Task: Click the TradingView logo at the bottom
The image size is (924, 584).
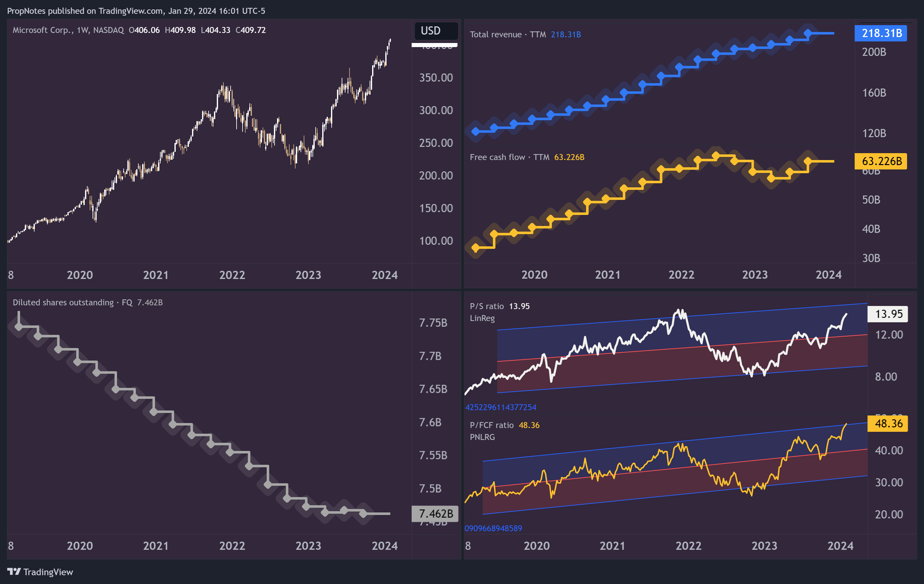Action: [40, 572]
